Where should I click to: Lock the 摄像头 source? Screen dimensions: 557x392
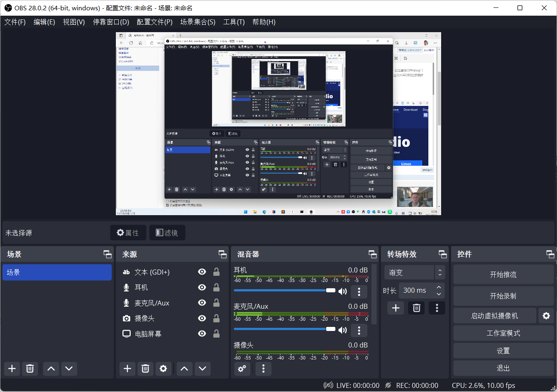216,318
